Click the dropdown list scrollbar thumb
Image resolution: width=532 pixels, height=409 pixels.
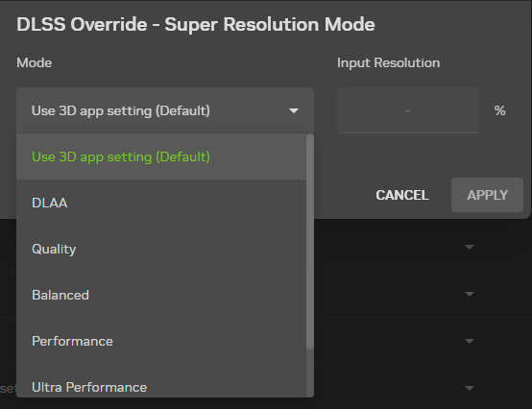pyautogui.click(x=310, y=242)
